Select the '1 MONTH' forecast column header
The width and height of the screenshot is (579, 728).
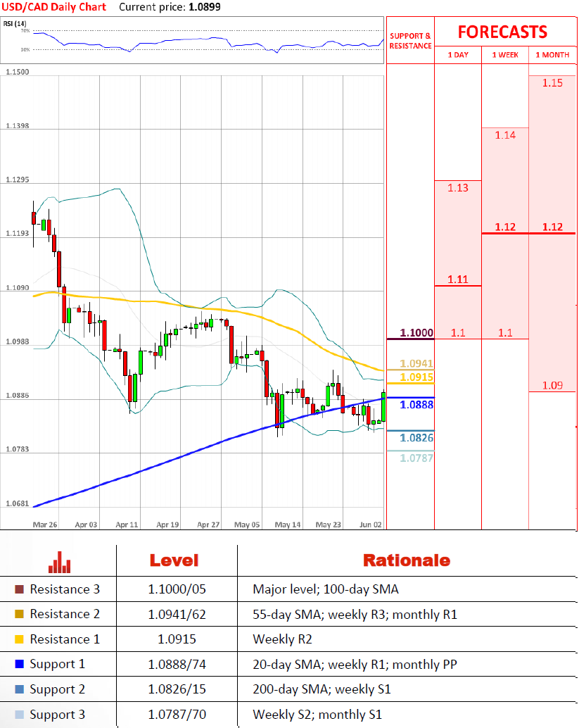point(552,55)
